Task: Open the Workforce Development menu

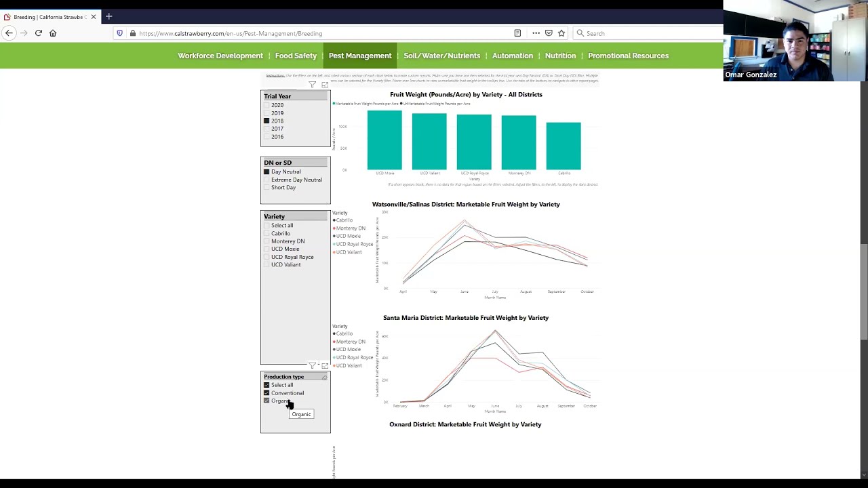Action: coord(220,56)
